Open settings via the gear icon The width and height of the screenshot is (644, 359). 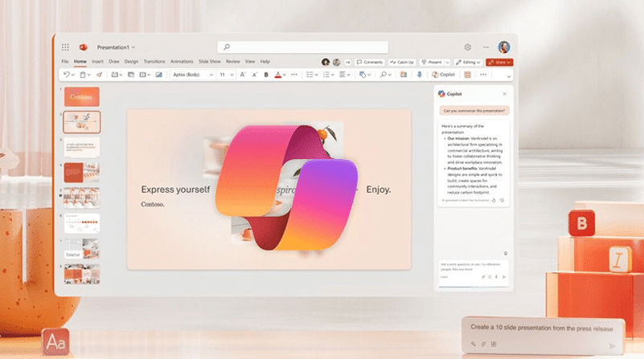(x=467, y=47)
